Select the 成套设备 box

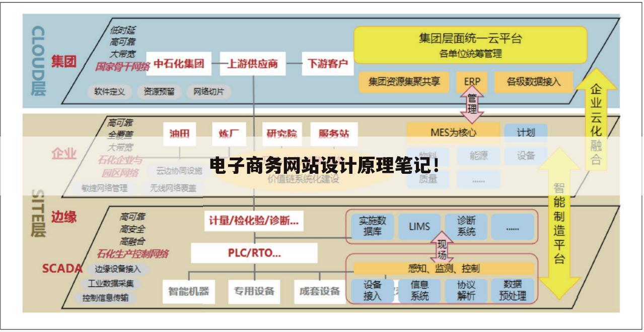(320, 291)
